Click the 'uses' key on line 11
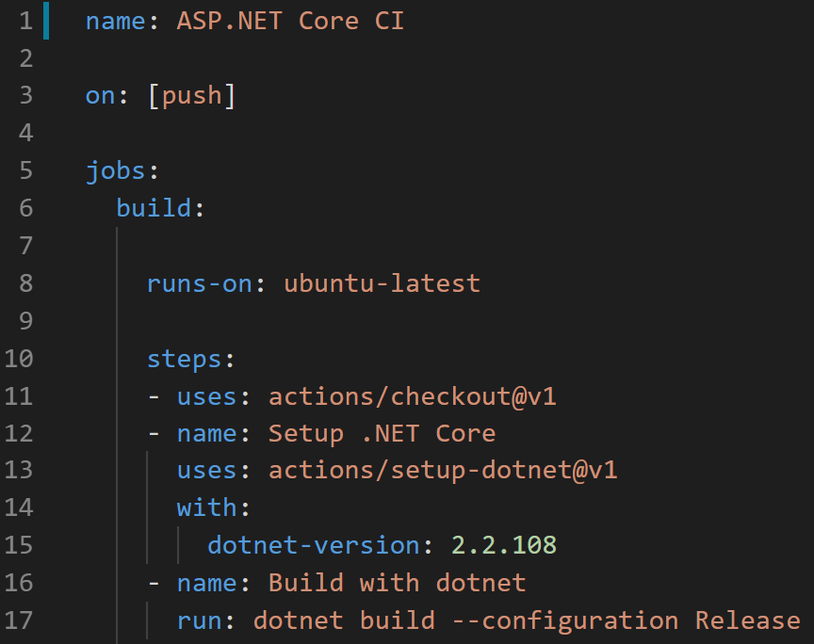Viewport: 814px width, 644px height. coord(206,397)
